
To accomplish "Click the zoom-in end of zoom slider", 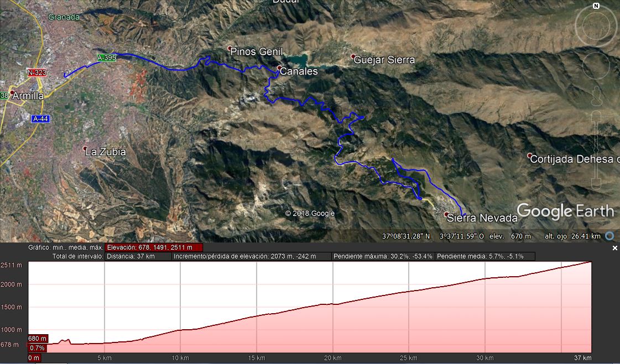I will pos(596,117).
